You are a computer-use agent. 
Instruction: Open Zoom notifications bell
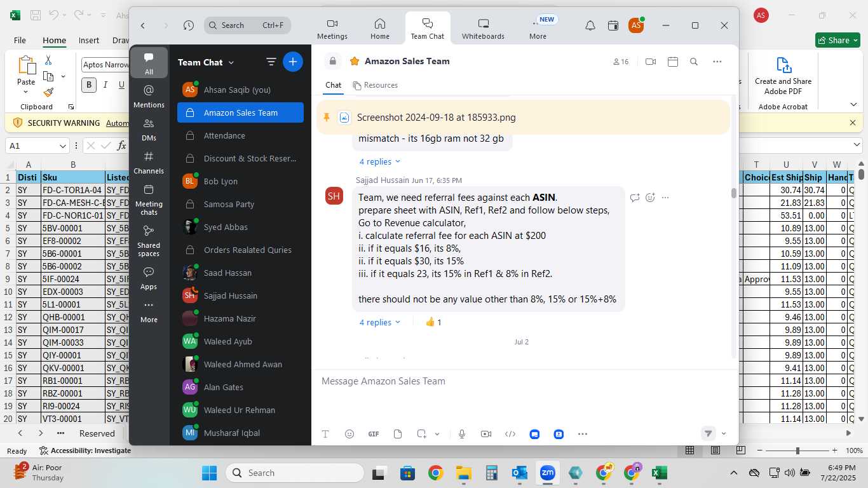click(x=590, y=25)
